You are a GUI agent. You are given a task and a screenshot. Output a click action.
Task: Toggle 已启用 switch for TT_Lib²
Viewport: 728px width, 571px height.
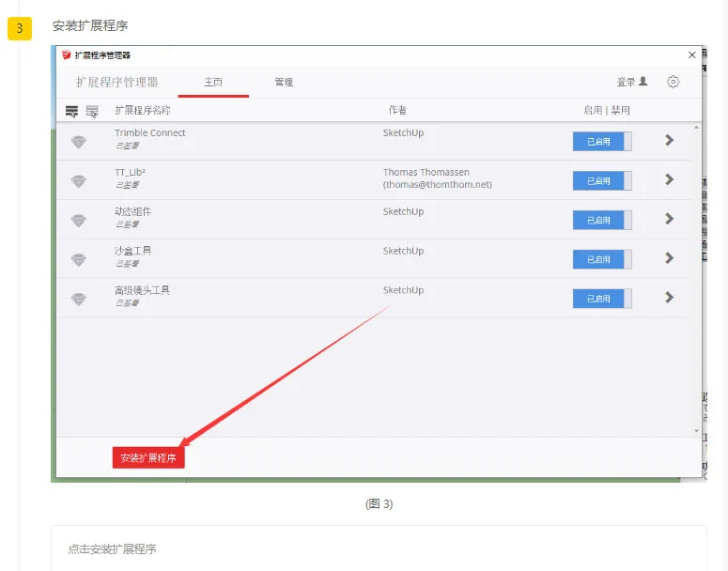(x=602, y=181)
